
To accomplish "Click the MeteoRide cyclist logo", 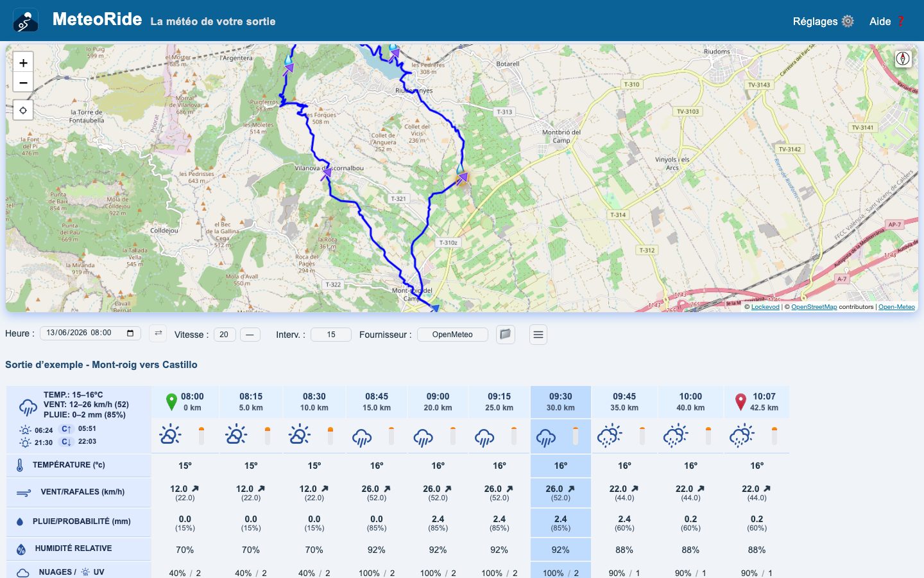I will pyautogui.click(x=26, y=21).
